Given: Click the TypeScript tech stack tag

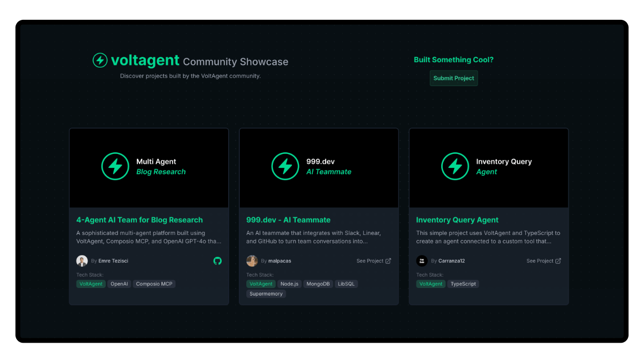Looking at the screenshot, I should pos(463,284).
